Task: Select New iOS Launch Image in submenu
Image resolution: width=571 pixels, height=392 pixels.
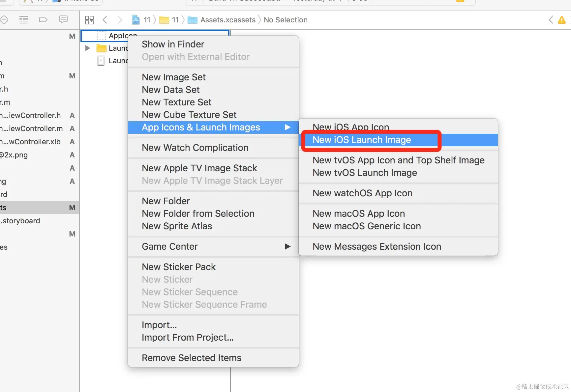Action: pyautogui.click(x=398, y=140)
